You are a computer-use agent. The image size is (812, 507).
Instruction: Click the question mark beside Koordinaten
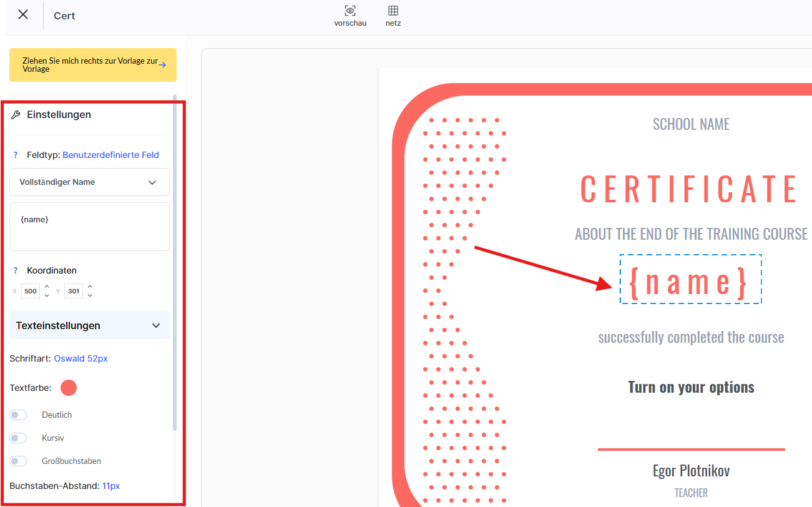point(16,270)
